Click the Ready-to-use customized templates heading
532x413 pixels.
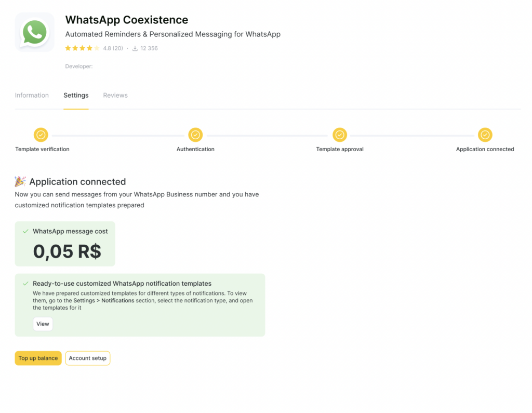pos(122,284)
